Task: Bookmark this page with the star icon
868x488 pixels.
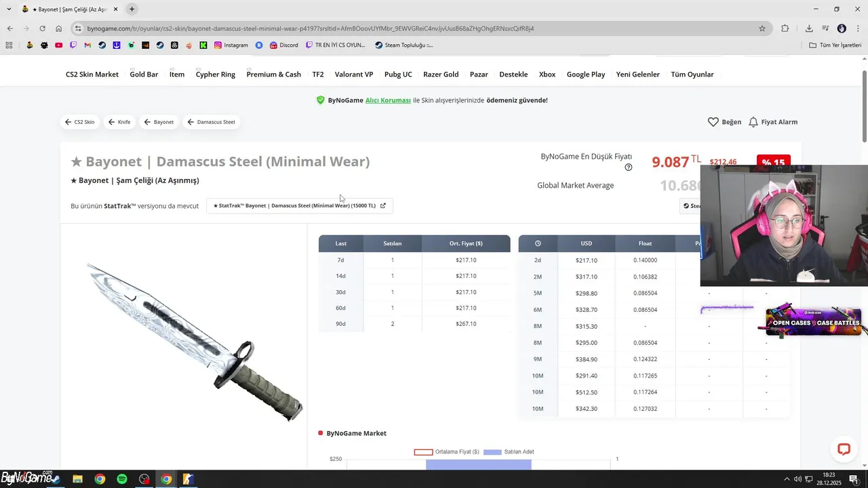Action: (762, 28)
